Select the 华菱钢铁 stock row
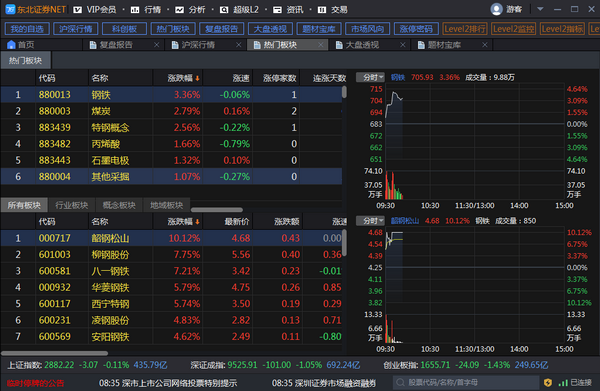Screen dimensions: 600x391 (x=171, y=287)
